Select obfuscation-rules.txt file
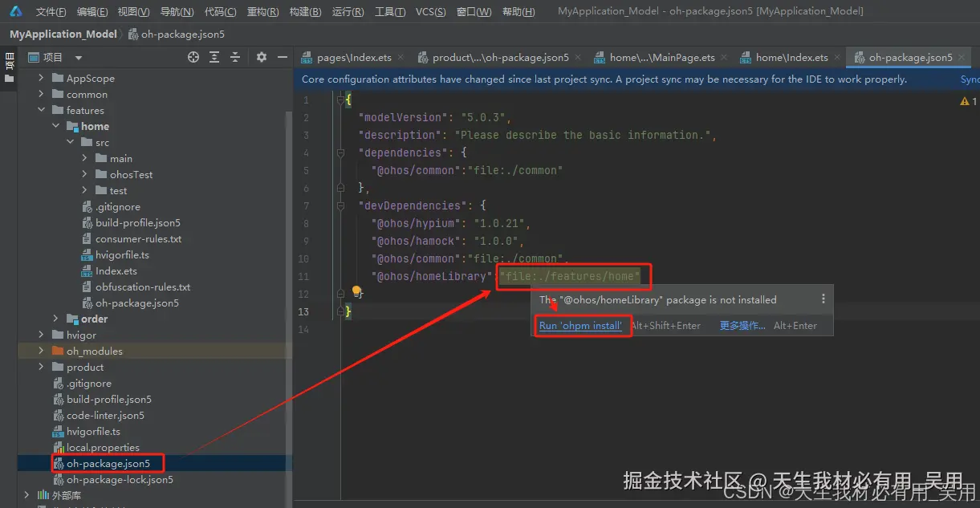The height and width of the screenshot is (508, 980). click(x=143, y=287)
